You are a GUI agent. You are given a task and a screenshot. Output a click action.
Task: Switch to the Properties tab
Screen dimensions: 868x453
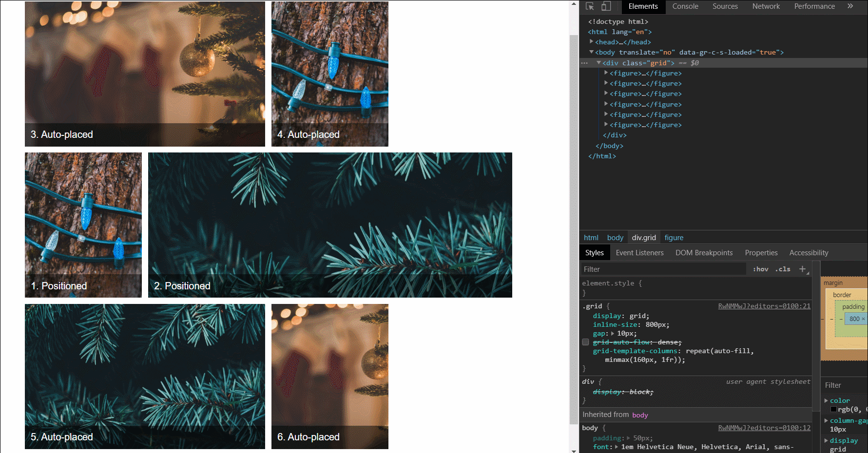pyautogui.click(x=761, y=253)
